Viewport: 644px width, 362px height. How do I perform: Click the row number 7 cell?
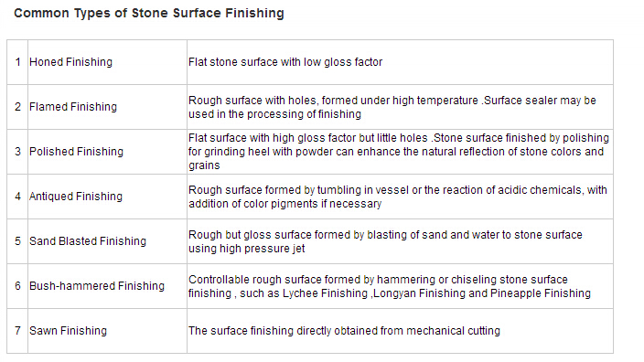(17, 331)
